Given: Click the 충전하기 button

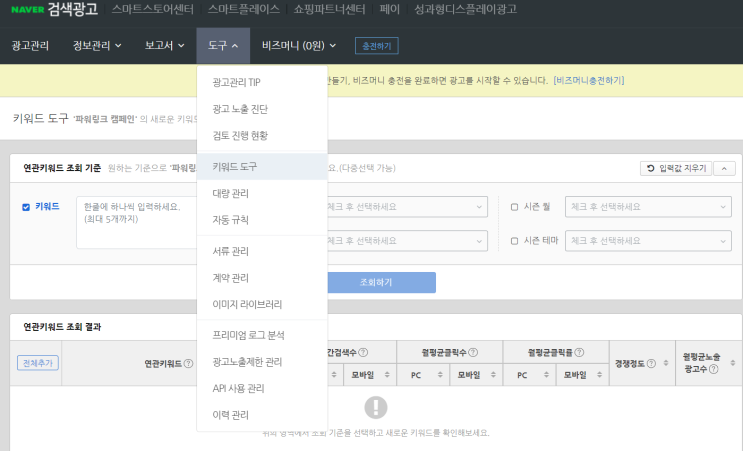Looking at the screenshot, I should (377, 46).
